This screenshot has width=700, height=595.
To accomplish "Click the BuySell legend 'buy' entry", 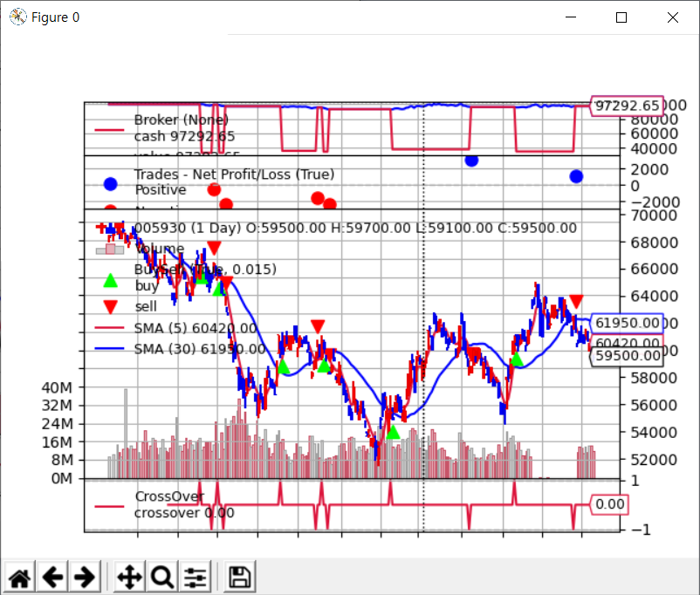I will tap(147, 285).
